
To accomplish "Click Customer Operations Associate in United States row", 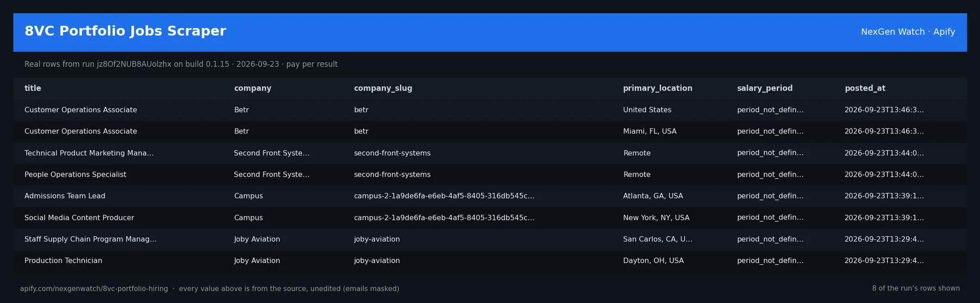I will 81,110.
